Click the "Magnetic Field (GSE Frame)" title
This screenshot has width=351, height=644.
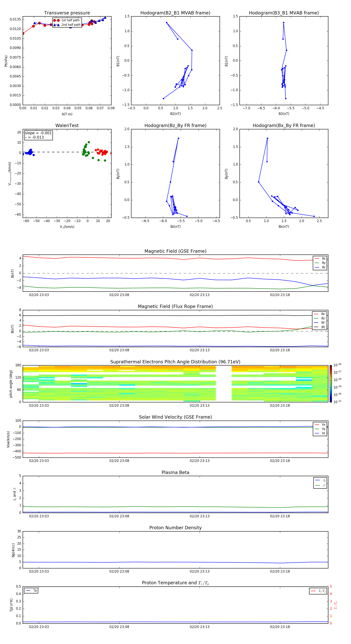(175, 251)
